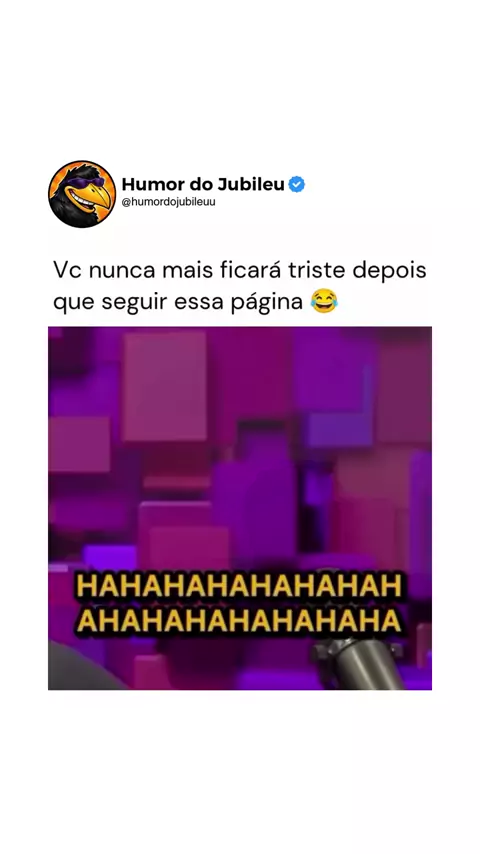Viewport: 480px width, 854px height.
Task: Open the Humor do Jubileu account name
Action: pos(203,185)
